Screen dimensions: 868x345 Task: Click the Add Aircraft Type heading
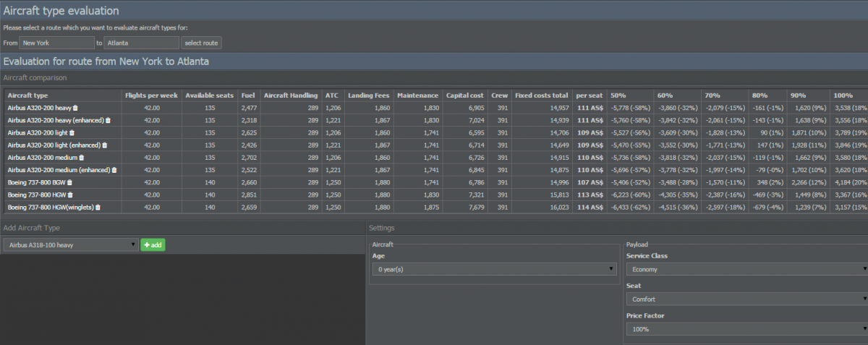point(33,228)
